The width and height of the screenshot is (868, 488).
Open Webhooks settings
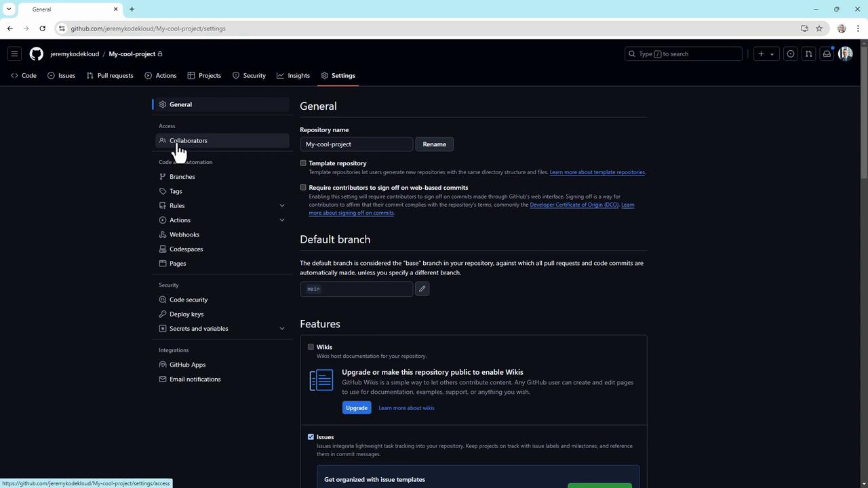[x=223, y=235]
